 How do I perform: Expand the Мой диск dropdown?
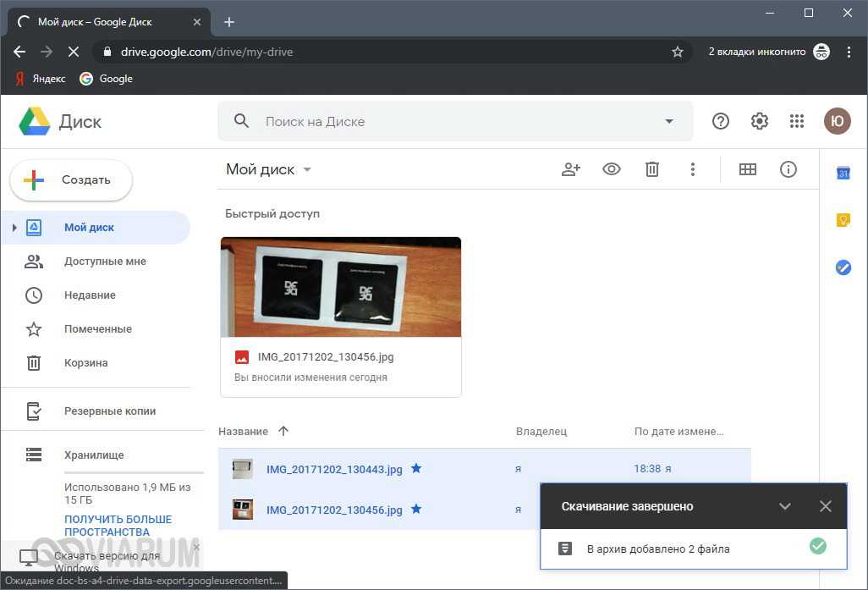point(307,169)
